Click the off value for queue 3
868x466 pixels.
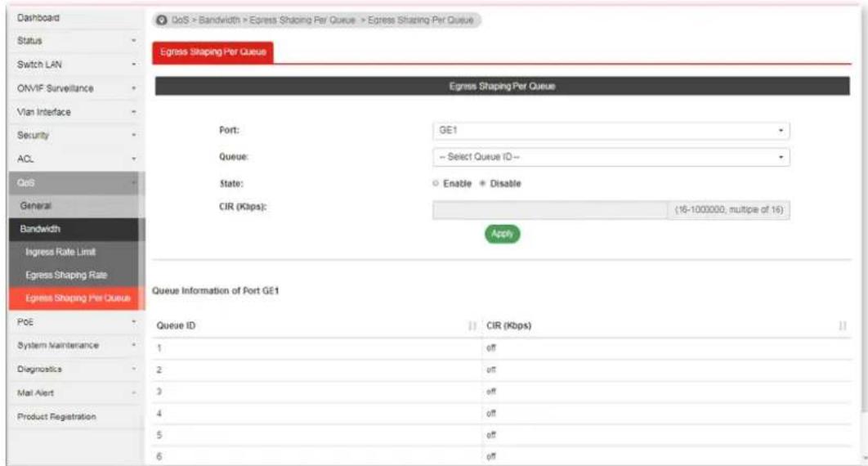point(491,392)
